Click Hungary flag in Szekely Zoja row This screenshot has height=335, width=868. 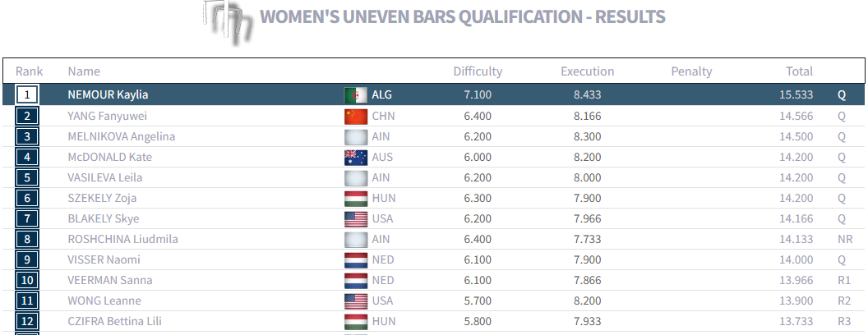[355, 199]
